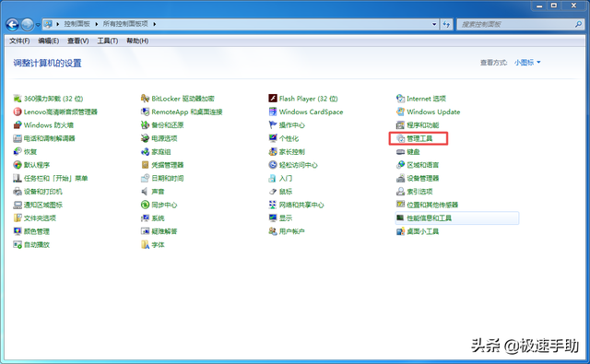Open the 个性化 personalization link
The image size is (590, 364).
point(289,138)
